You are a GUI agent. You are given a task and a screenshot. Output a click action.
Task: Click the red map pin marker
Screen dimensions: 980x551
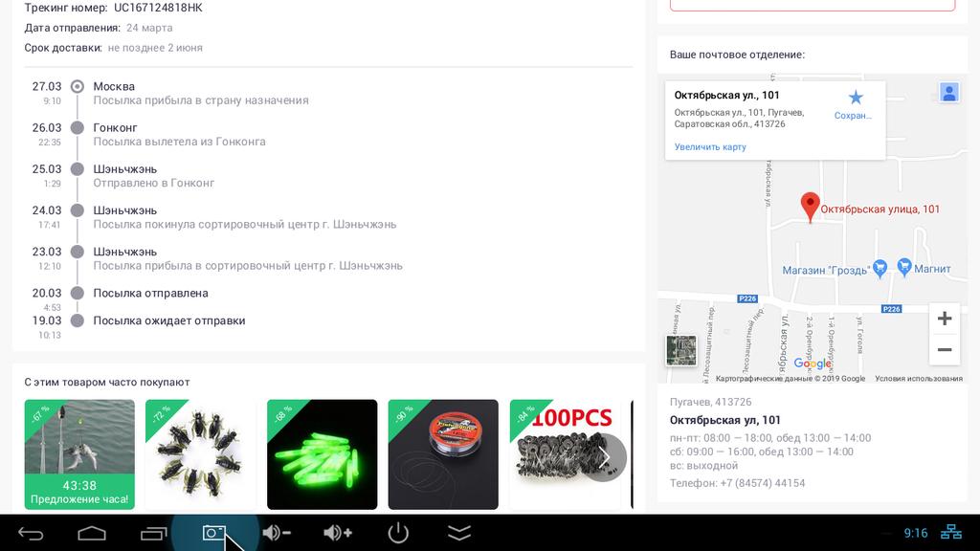tap(810, 206)
